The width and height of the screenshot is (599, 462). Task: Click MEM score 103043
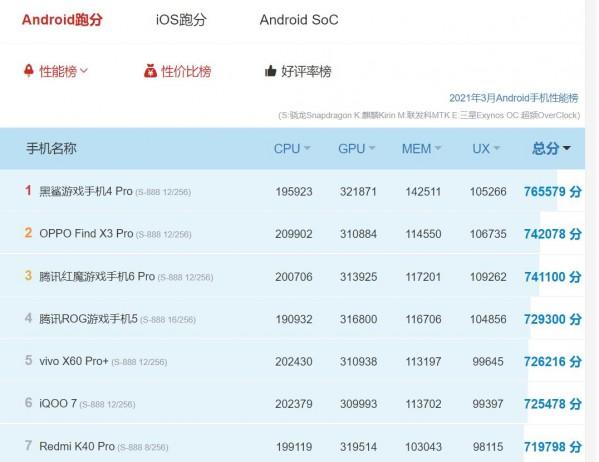tap(423, 447)
